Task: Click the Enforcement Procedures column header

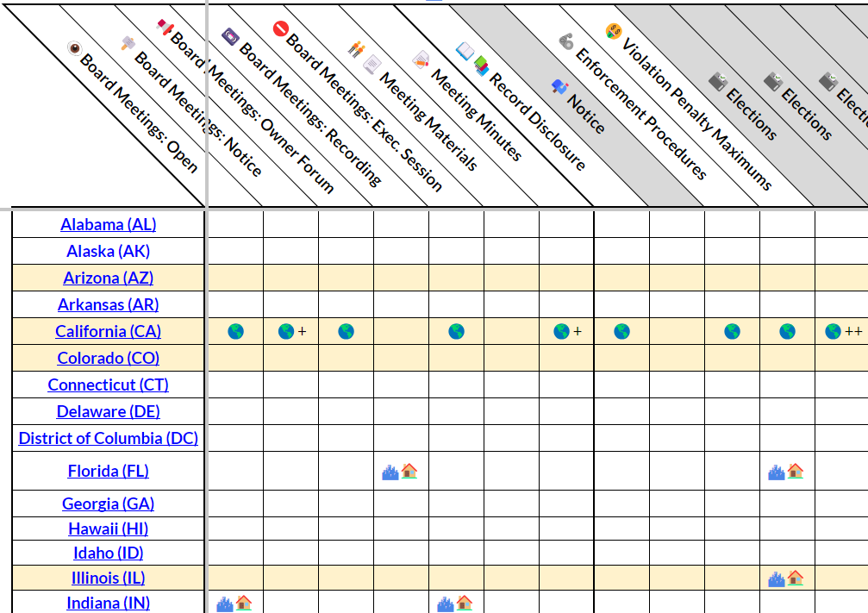Action: [641, 114]
